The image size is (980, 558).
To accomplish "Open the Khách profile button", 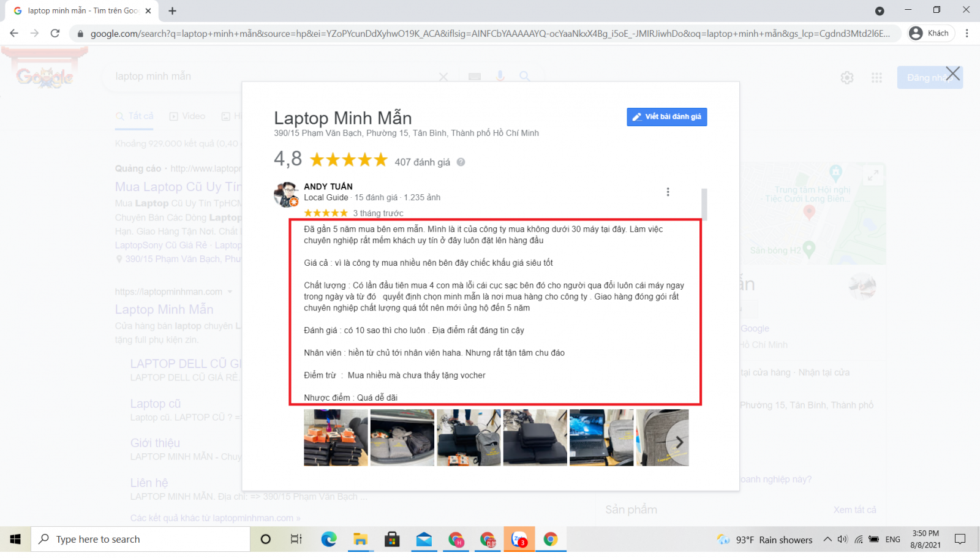I will pos(930,33).
